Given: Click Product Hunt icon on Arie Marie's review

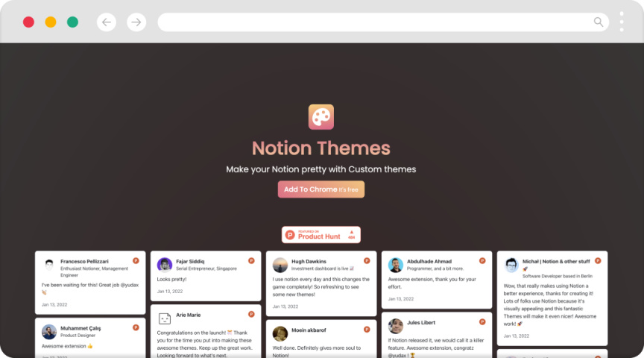Looking at the screenshot, I should pos(251,315).
